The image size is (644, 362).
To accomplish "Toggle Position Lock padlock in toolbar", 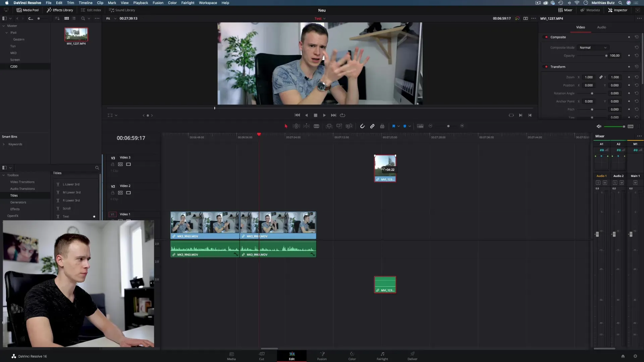I will point(382,126).
